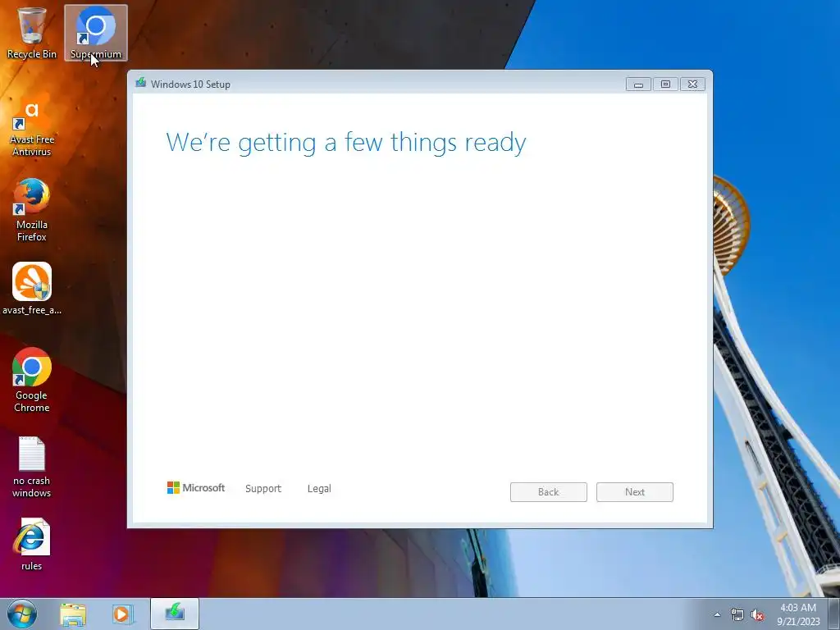Click the 'We're getting a few things ready' heading
840x630 pixels.
pyautogui.click(x=346, y=143)
